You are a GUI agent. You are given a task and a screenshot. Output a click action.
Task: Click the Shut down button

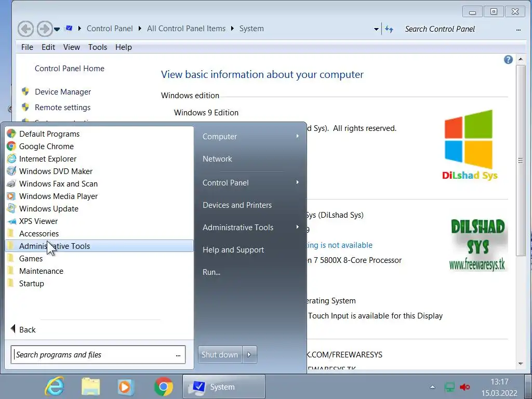(x=220, y=354)
